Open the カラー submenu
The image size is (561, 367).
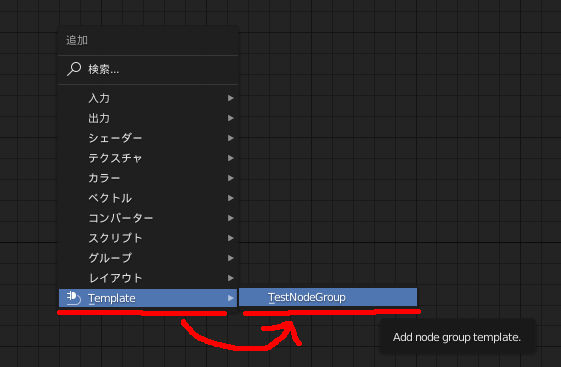(x=148, y=178)
